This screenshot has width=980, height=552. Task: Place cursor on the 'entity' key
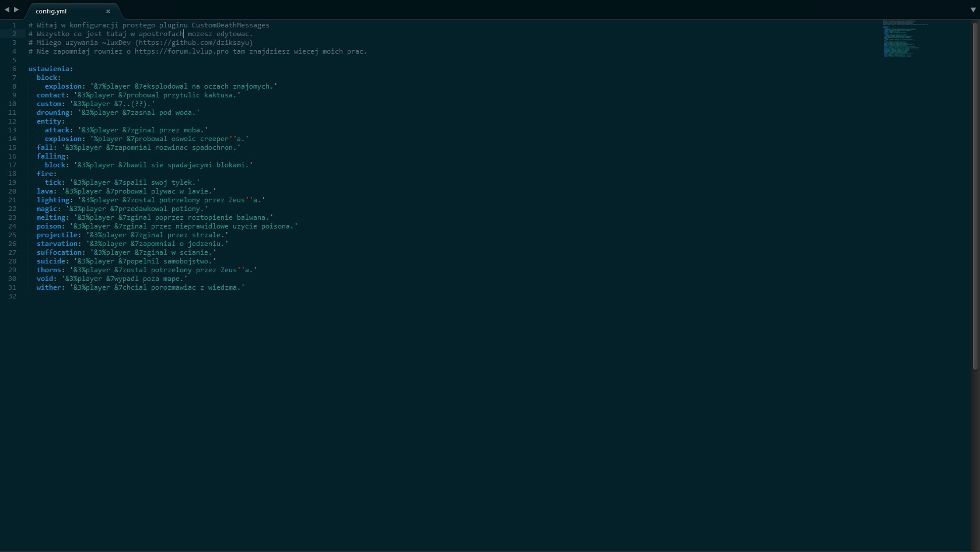49,121
